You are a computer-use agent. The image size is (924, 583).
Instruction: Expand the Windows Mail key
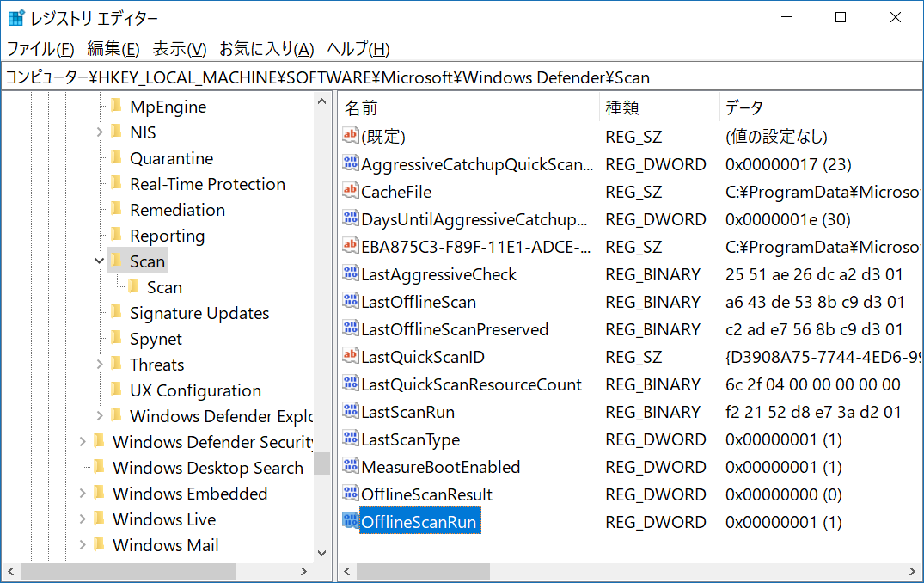[x=83, y=544]
